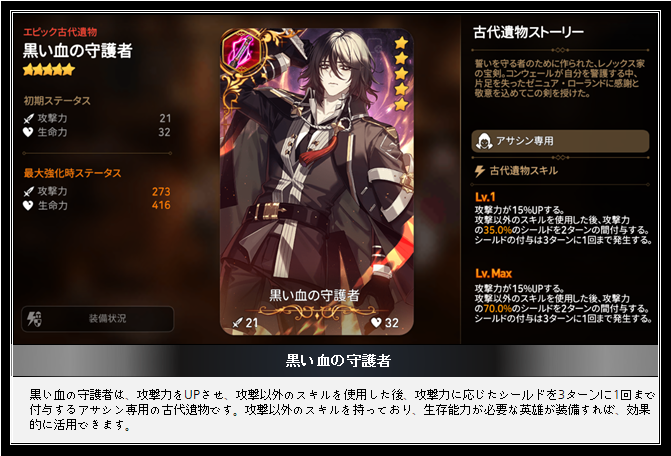Click the heart icon at the card bottom
Image resolution: width=671 pixels, height=456 pixels.
click(376, 323)
